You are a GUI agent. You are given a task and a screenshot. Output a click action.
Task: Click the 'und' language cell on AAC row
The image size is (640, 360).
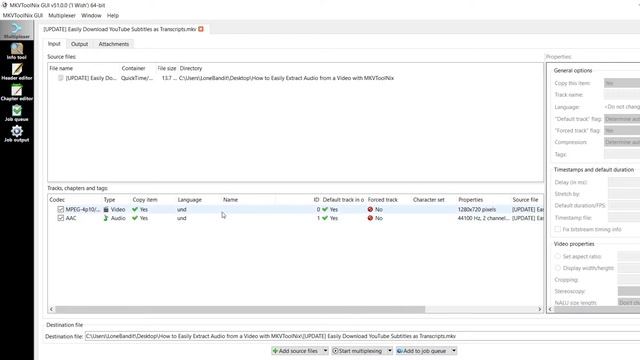182,218
